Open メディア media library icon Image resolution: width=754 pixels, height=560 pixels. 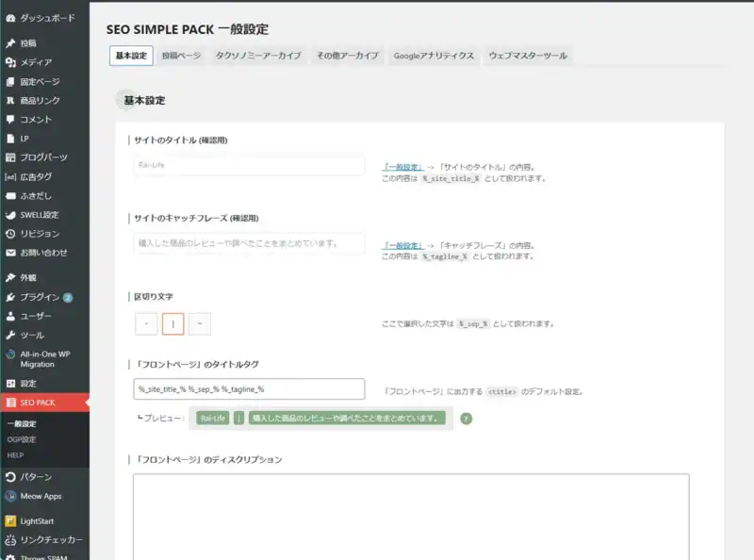(x=10, y=62)
